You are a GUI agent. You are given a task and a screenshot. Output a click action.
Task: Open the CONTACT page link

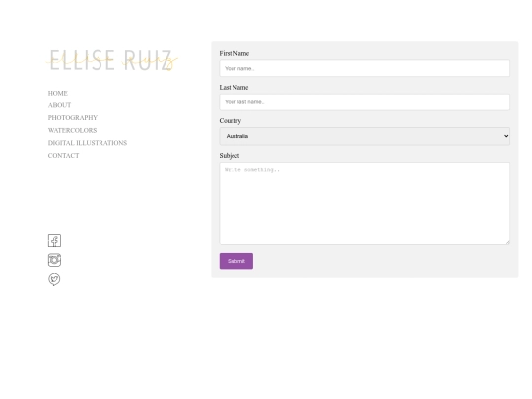pos(63,156)
